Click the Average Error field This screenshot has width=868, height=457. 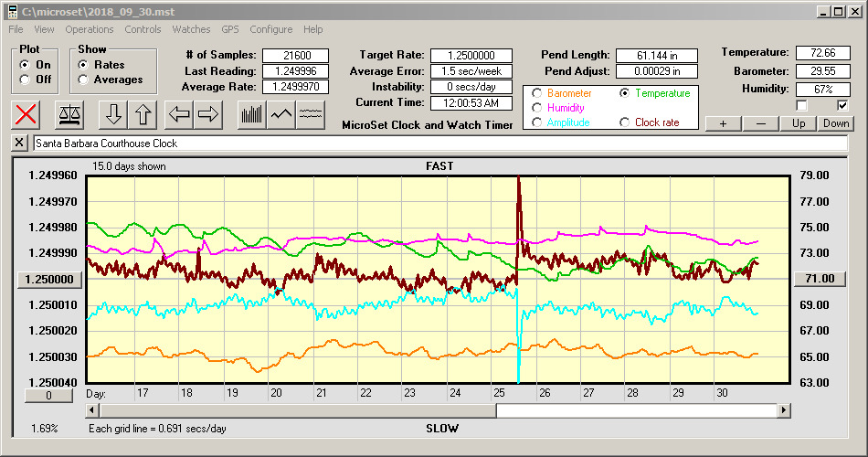pos(471,71)
